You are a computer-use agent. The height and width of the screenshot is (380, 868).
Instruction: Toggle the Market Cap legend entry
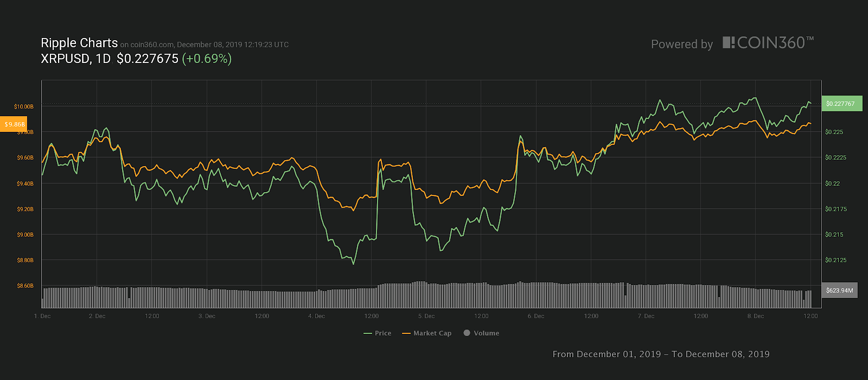[x=427, y=333]
